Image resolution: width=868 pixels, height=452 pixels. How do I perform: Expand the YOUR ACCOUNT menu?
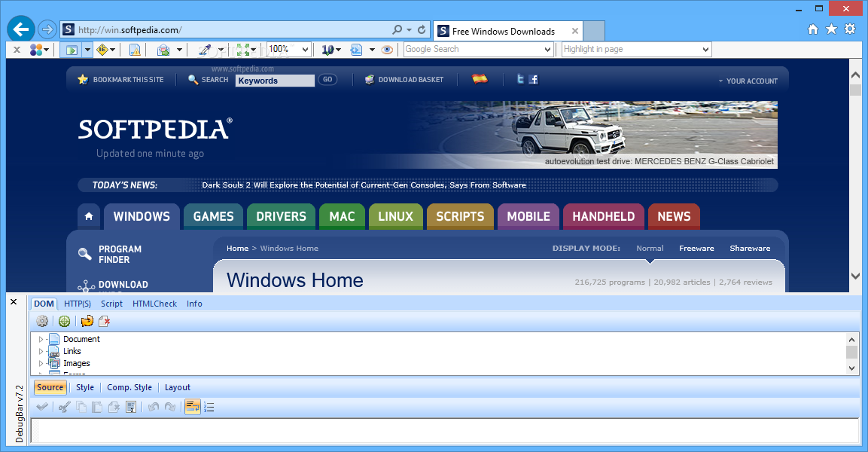click(748, 81)
